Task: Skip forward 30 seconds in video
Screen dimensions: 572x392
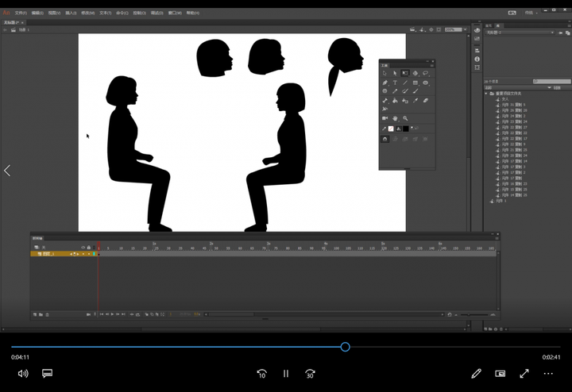Action: tap(311, 373)
